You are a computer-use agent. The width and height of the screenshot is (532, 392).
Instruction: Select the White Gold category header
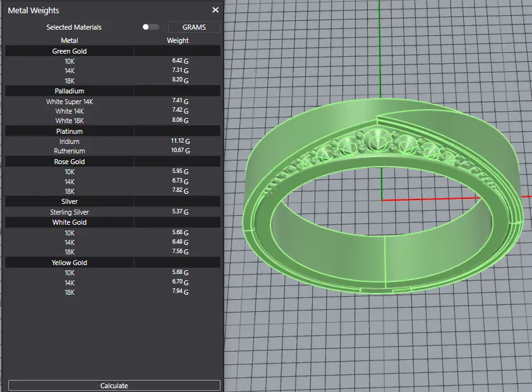(x=70, y=222)
